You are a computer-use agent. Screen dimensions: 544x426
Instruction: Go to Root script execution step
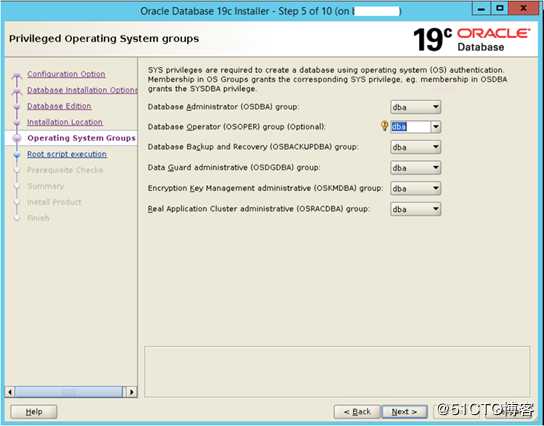67,154
